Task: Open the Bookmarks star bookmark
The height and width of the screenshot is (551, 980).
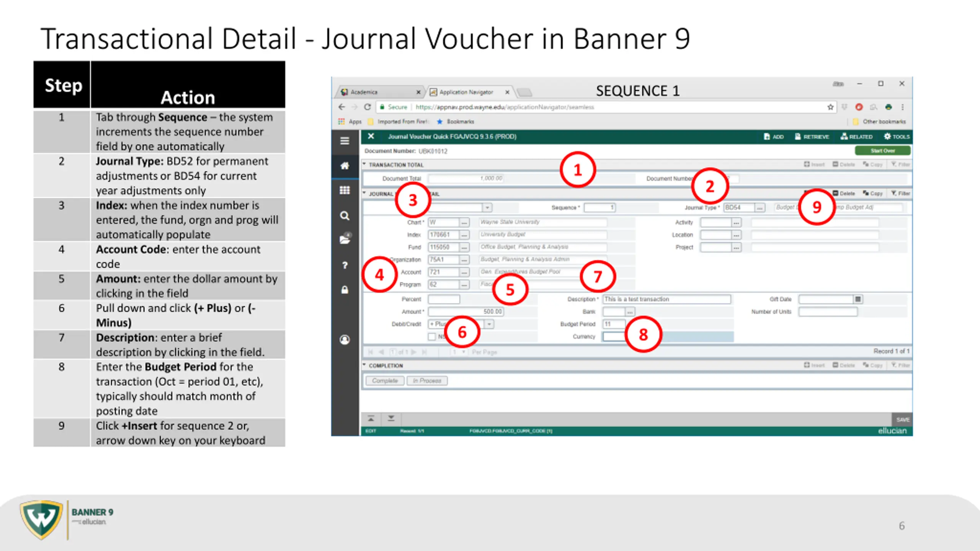Action: point(456,121)
